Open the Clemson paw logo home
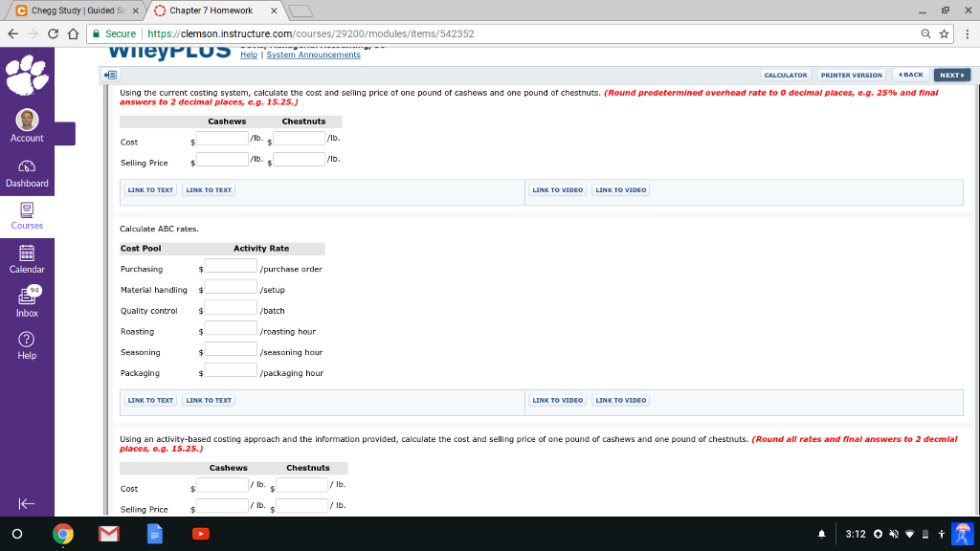980x551 pixels. (x=27, y=75)
